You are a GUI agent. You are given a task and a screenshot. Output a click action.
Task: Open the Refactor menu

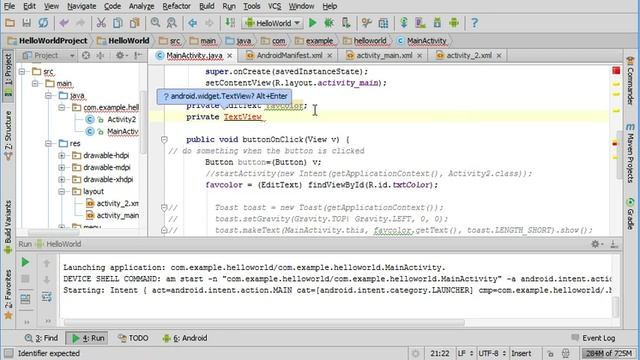click(176, 6)
